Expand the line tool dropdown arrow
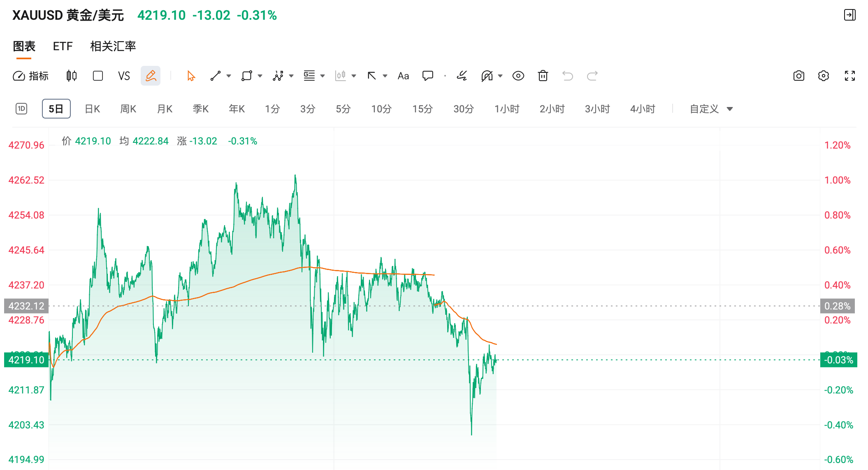868x470 pixels. pyautogui.click(x=229, y=76)
